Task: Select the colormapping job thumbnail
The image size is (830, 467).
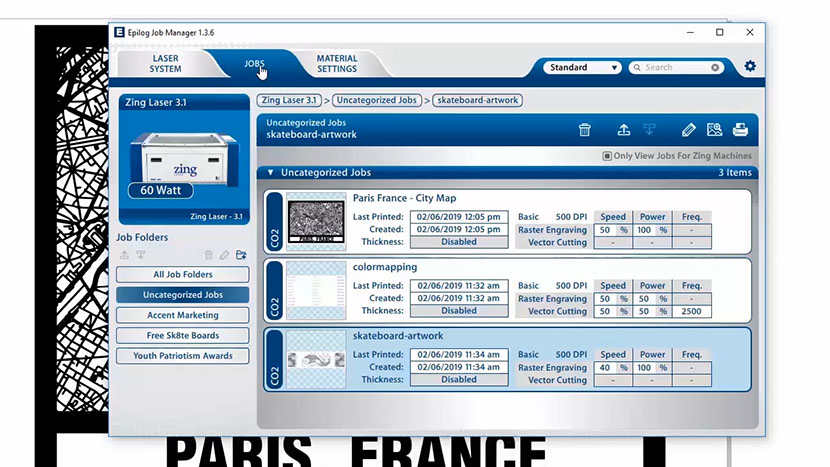Action: 315,290
